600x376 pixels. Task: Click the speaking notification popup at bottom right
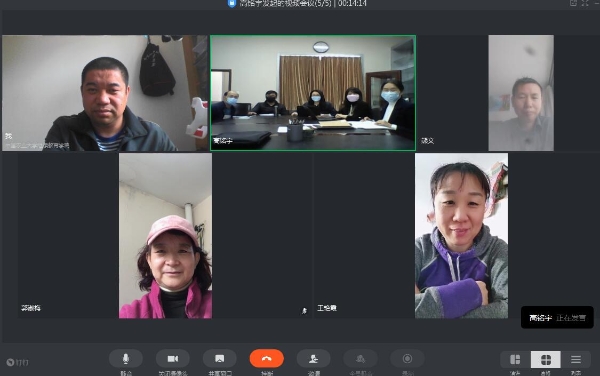[557, 317]
